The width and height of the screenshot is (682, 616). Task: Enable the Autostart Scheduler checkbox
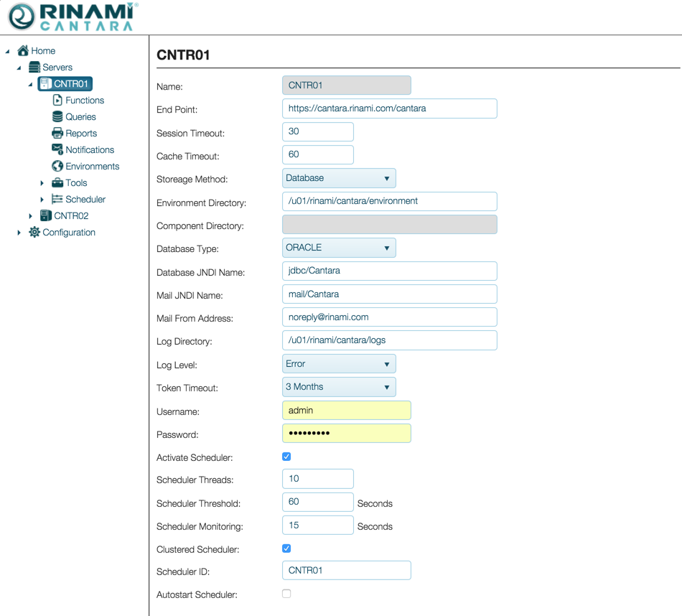click(x=286, y=594)
